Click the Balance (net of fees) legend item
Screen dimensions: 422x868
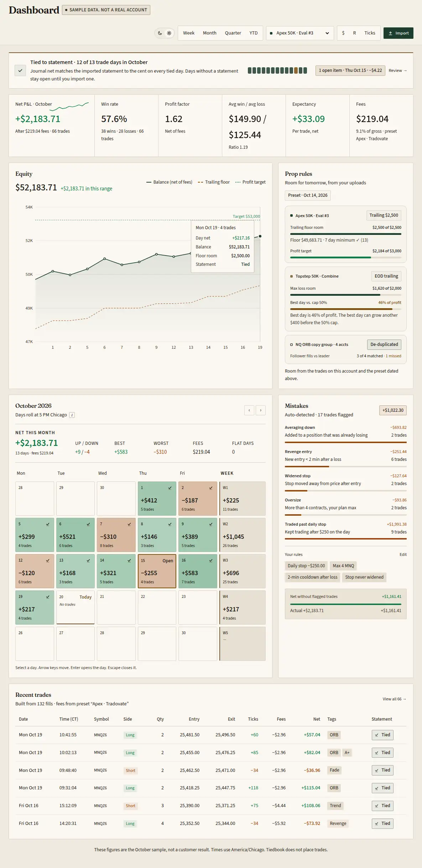(169, 182)
